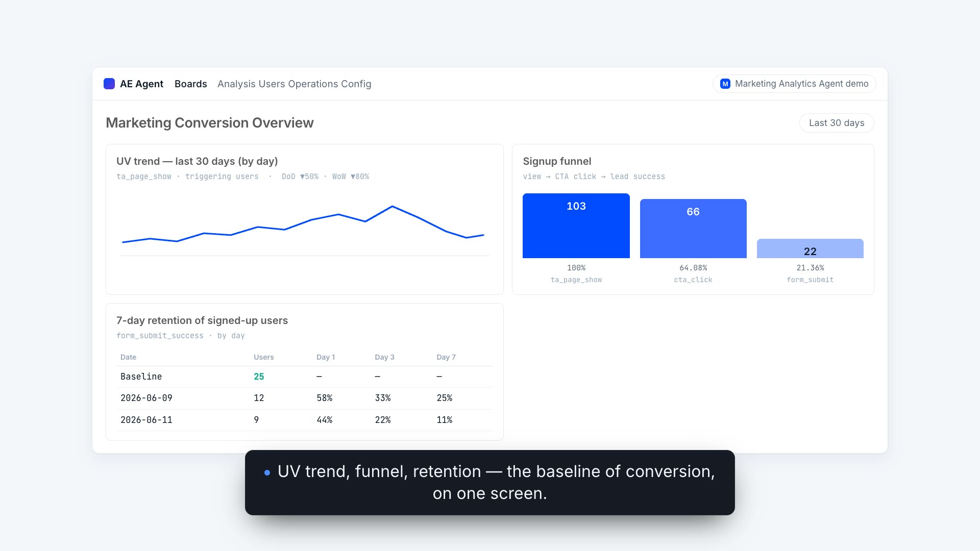Open the Boards tab

(x=191, y=84)
